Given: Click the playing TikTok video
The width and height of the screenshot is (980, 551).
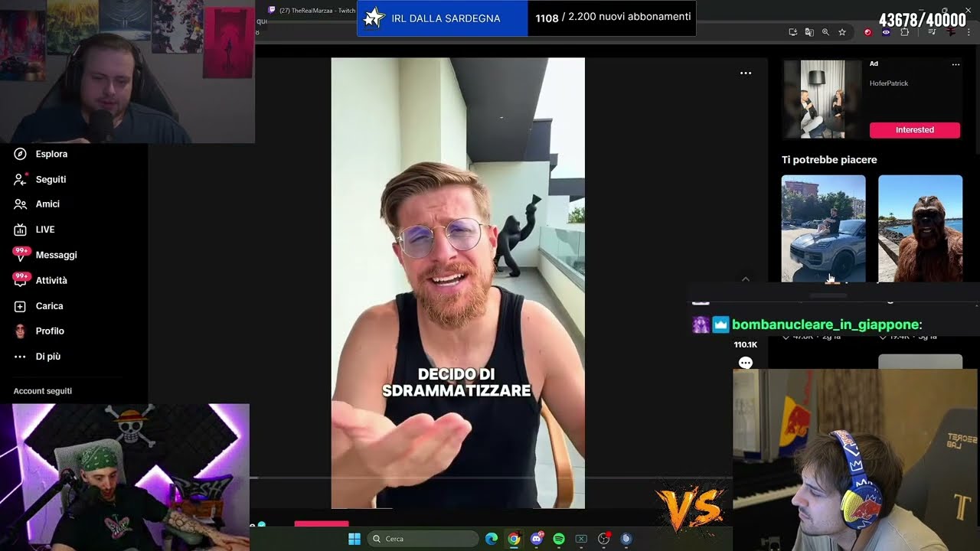Looking at the screenshot, I should 458,283.
